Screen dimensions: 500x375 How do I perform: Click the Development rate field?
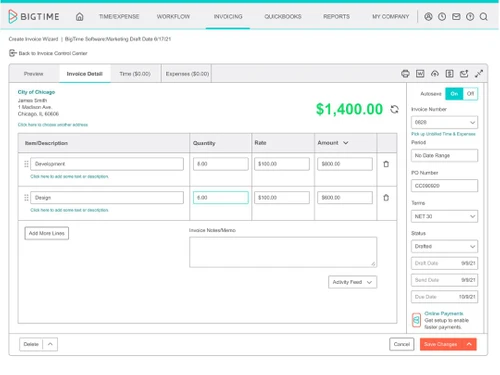point(282,164)
